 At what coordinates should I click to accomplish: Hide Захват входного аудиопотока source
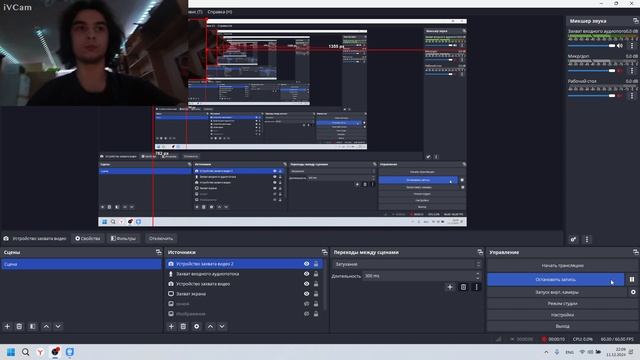pyautogui.click(x=307, y=274)
